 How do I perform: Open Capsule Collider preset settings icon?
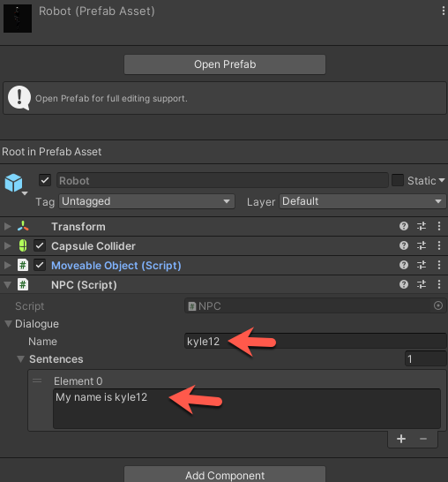pos(422,245)
